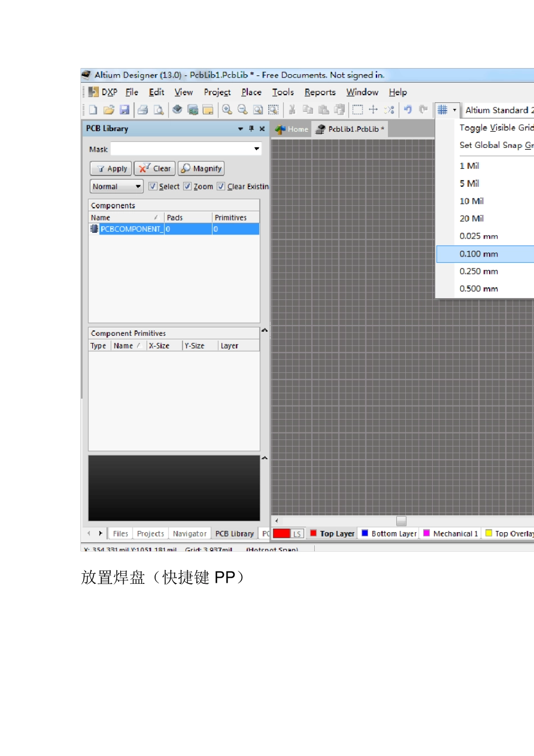
Task: Click the Devices View icon
Action: [193, 110]
